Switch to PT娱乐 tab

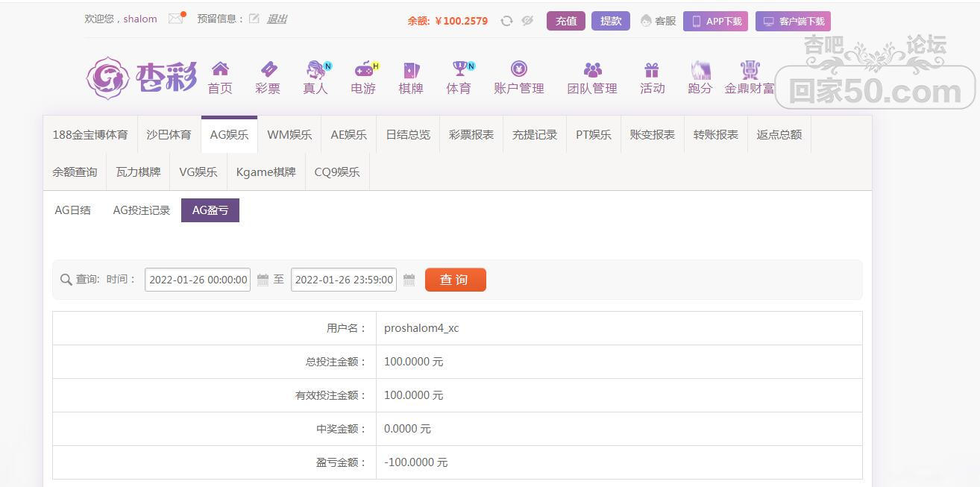click(x=594, y=134)
